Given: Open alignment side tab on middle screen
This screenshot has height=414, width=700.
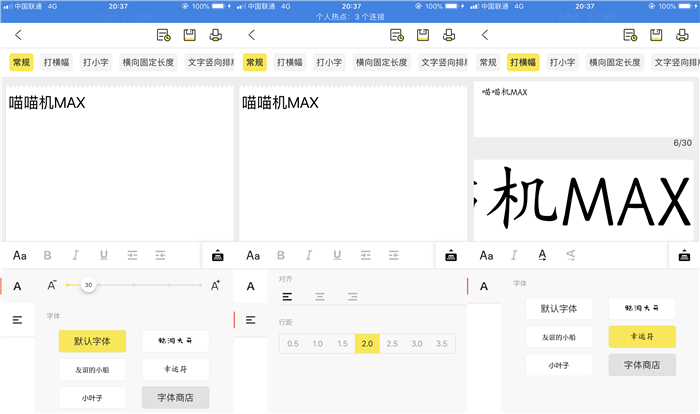Looking at the screenshot, I should 250,320.
